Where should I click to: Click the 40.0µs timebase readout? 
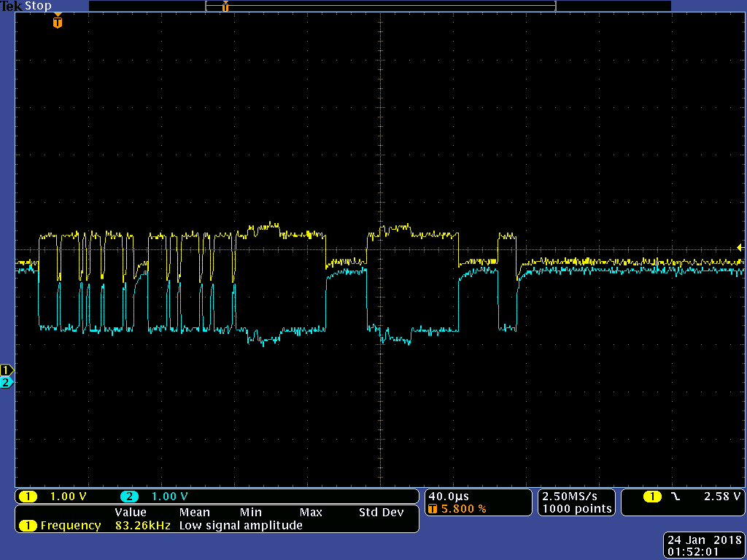[449, 496]
